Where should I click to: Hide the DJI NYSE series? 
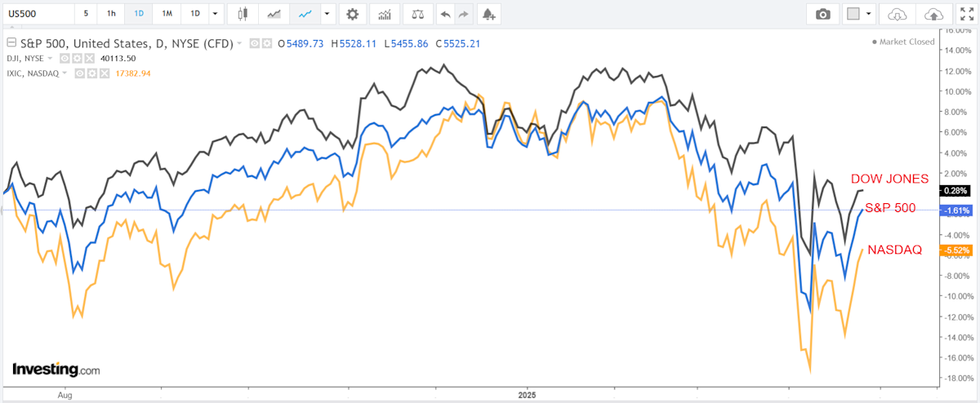point(65,59)
